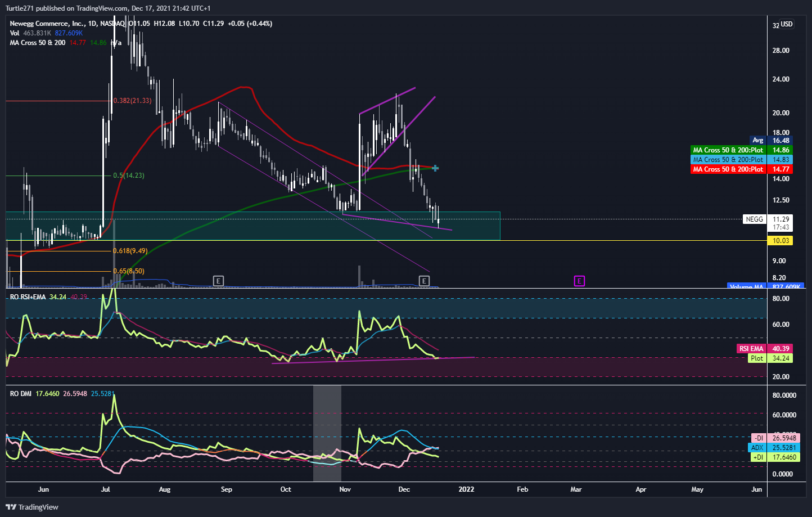Image resolution: width=812 pixels, height=517 pixels.
Task: Click the 12.50 price axis value
Action: click(x=781, y=200)
